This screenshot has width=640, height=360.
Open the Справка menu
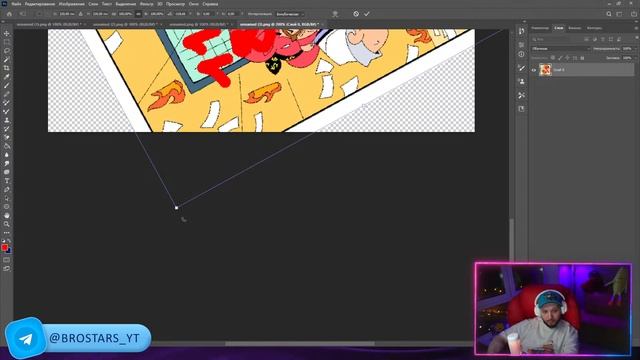[x=210, y=4]
